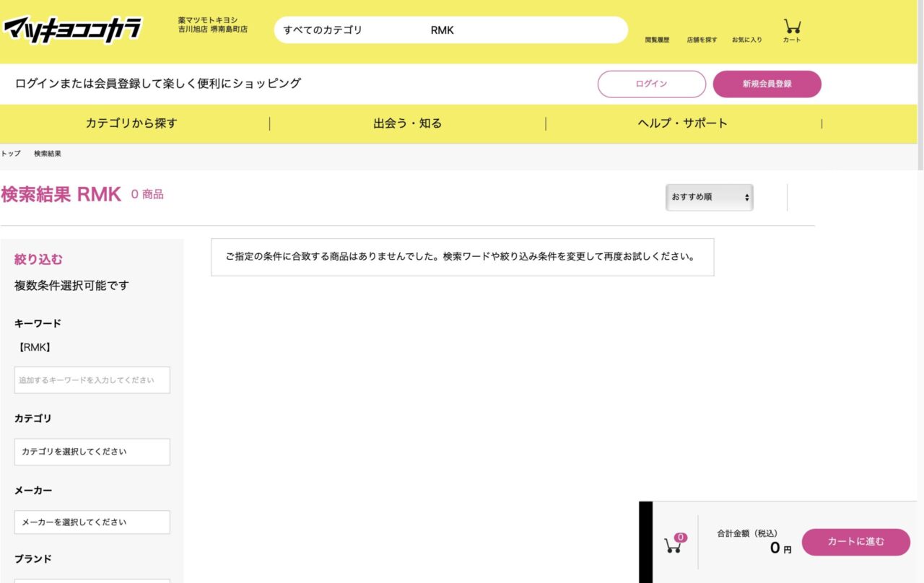Open お気に入り favorites
The height and width of the screenshot is (583, 924).
(x=746, y=40)
